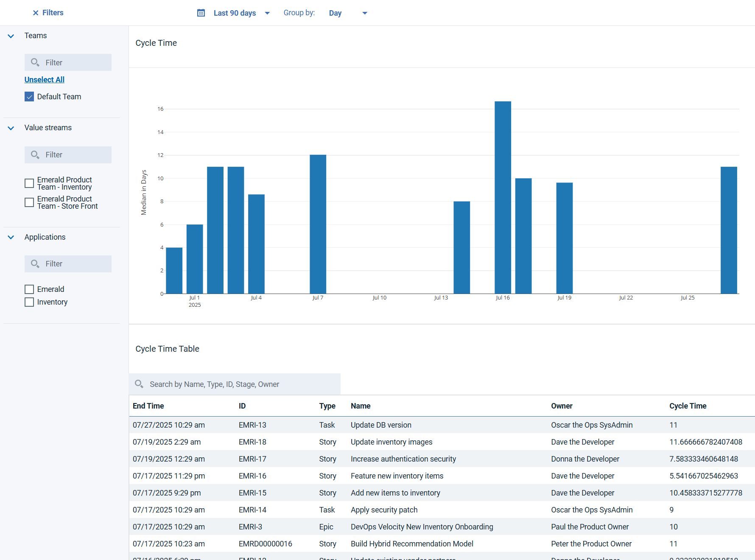755x560 pixels.
Task: Click the calendar icon for date range
Action: click(x=201, y=13)
